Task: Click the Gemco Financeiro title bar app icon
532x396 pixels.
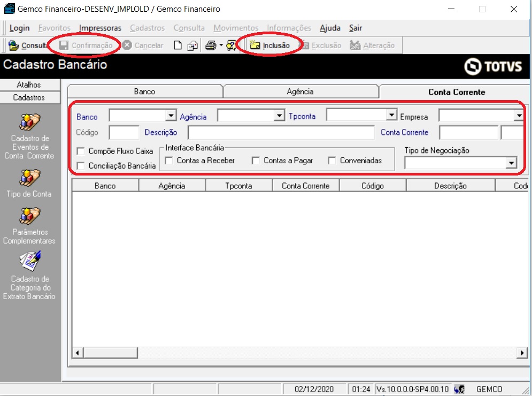Action: point(9,9)
